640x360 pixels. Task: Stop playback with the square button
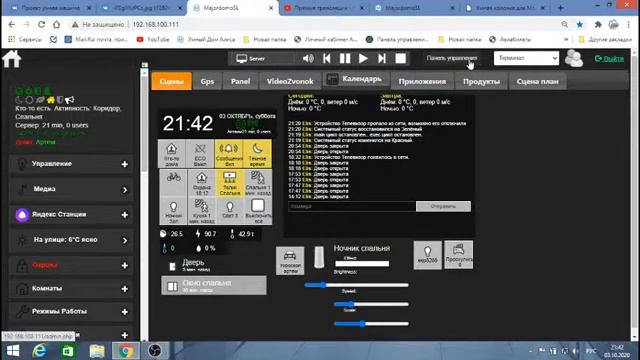point(400,58)
